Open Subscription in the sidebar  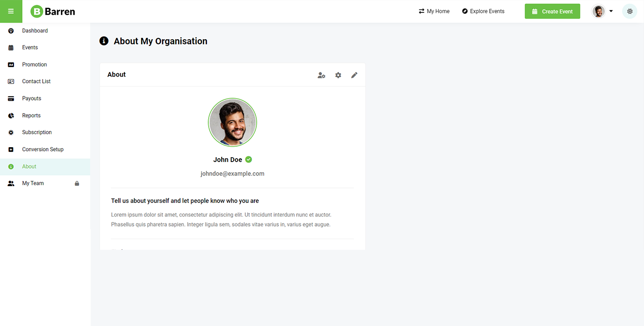tap(36, 132)
